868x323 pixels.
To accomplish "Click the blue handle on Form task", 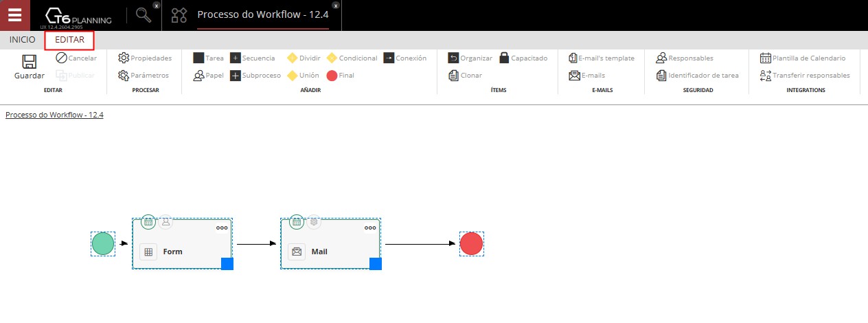I will 227,264.
